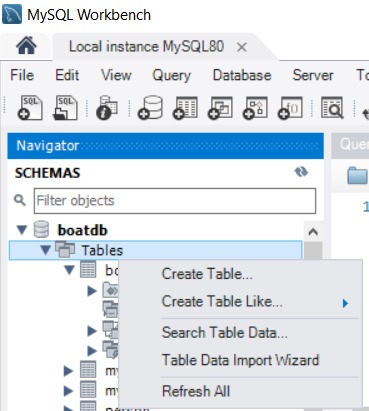Click the MySQL Workbench dolphin logo
Screen dimensions: 369x411
pos(12,14)
